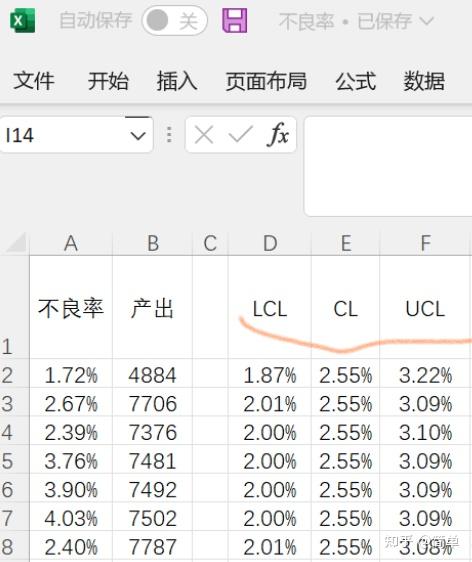Viewport: 472px width, 562px height.
Task: Click the UCL header cell
Action: tap(425, 307)
